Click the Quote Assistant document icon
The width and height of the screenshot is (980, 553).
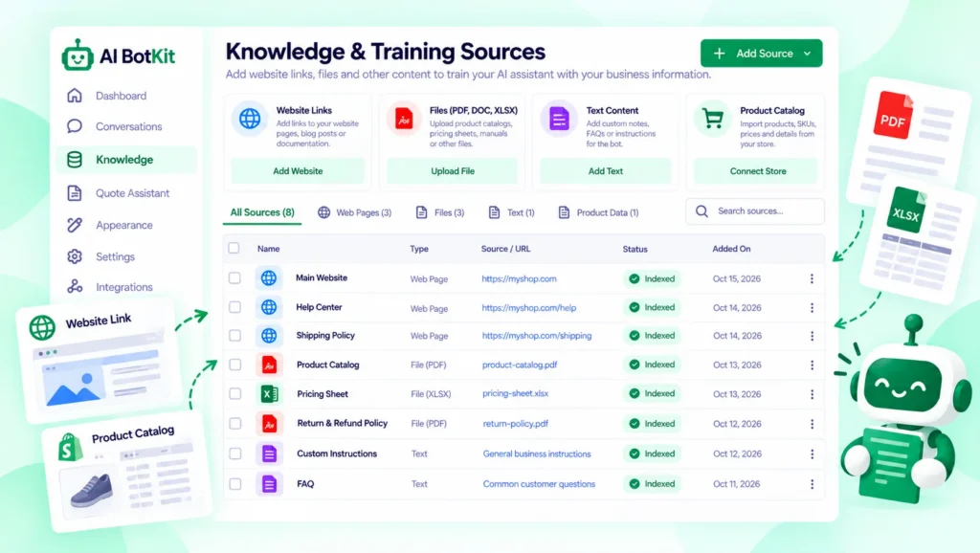[75, 193]
